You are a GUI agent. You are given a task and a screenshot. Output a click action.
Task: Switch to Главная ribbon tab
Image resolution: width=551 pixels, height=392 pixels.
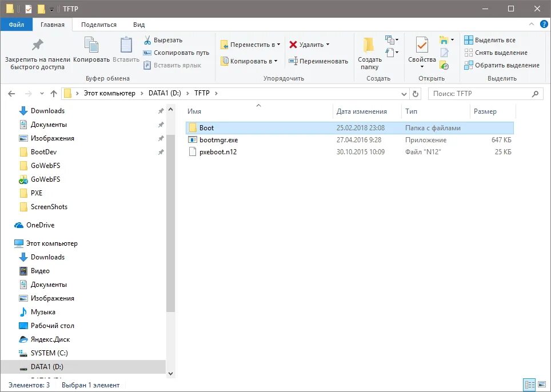point(53,25)
